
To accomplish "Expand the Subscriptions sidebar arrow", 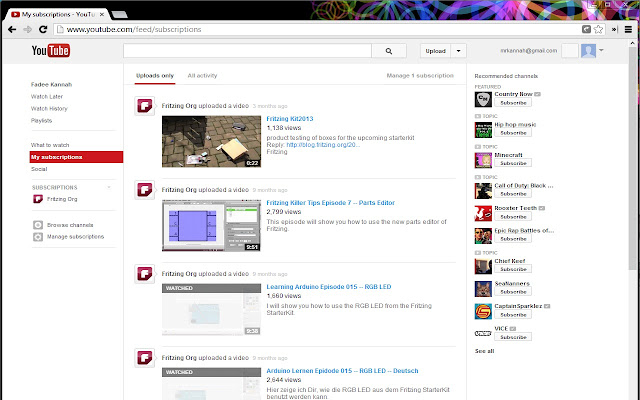I will pos(109,187).
